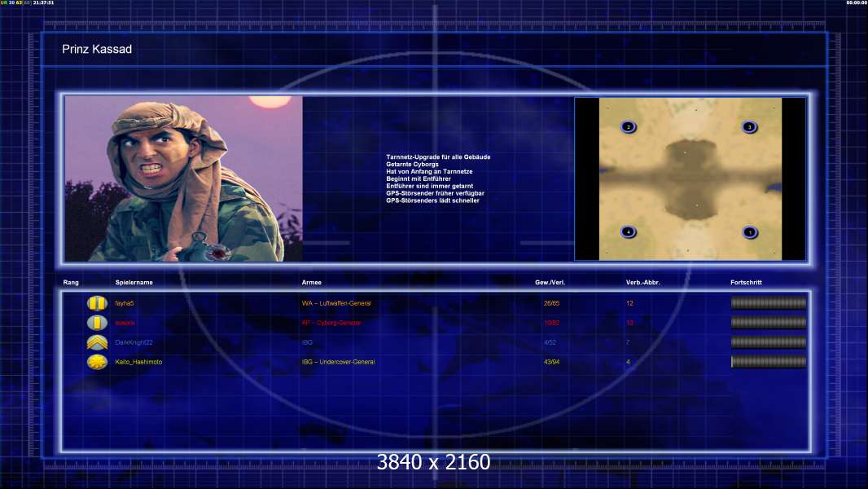Click the win/loss value '26/65'

point(551,303)
